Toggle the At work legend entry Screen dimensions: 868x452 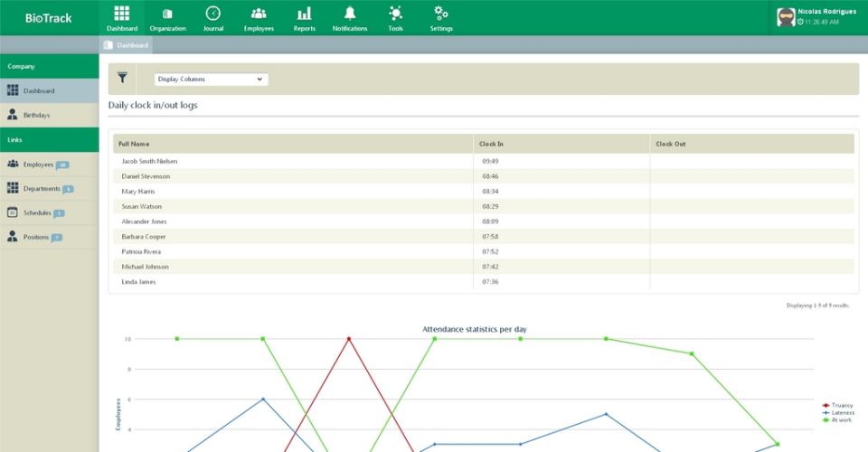pyautogui.click(x=837, y=420)
